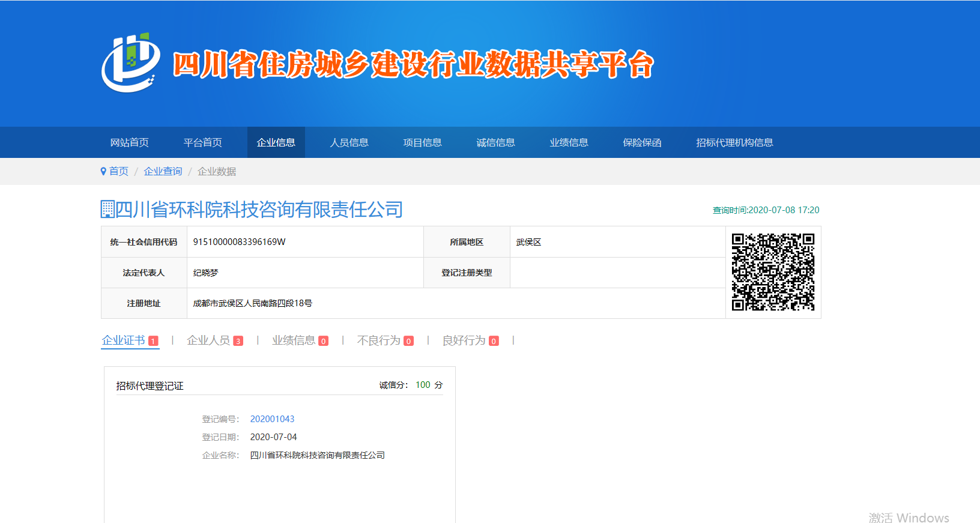
Task: Open the 网站首页 navigation item
Action: click(129, 142)
